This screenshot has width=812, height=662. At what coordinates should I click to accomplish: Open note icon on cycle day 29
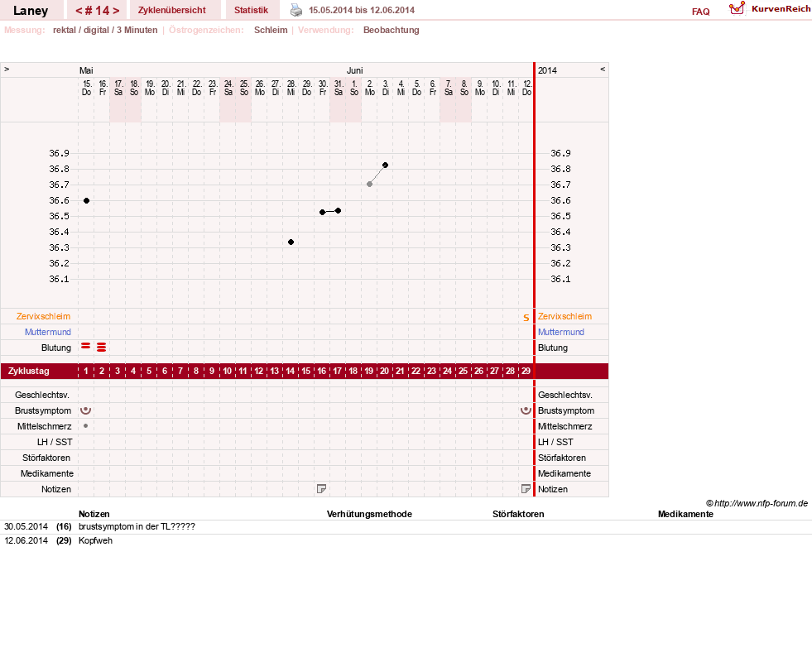(x=526, y=488)
